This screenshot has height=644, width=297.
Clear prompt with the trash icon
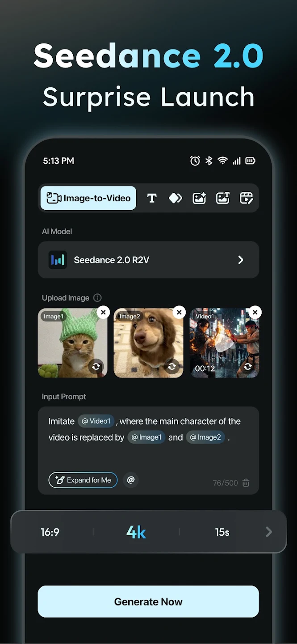tap(246, 483)
